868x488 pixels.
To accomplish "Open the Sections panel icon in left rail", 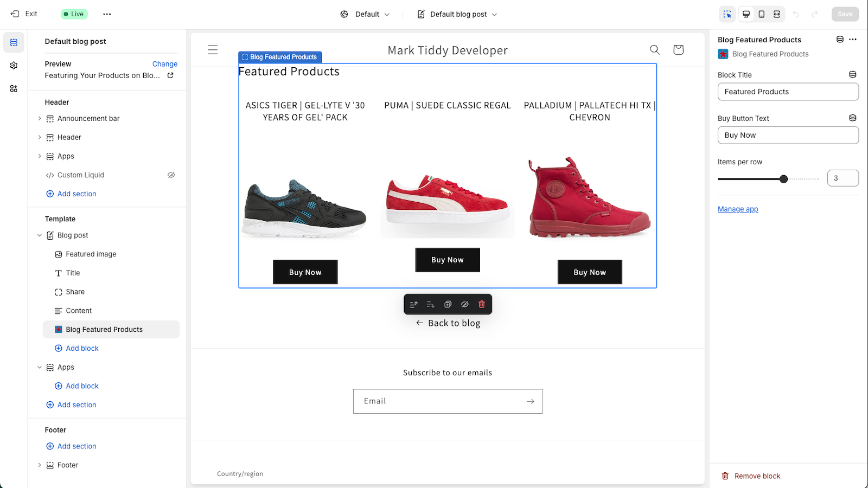I will [14, 42].
